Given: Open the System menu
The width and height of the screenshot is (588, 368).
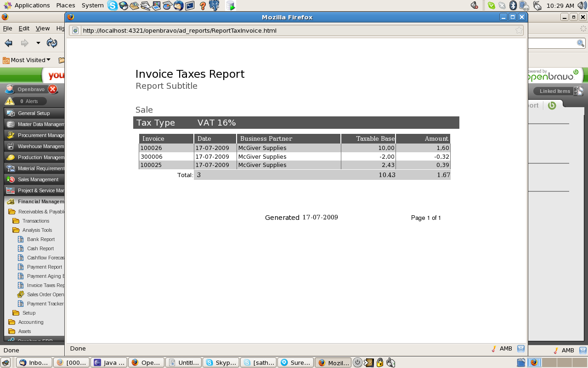Looking at the screenshot, I should 93,6.
